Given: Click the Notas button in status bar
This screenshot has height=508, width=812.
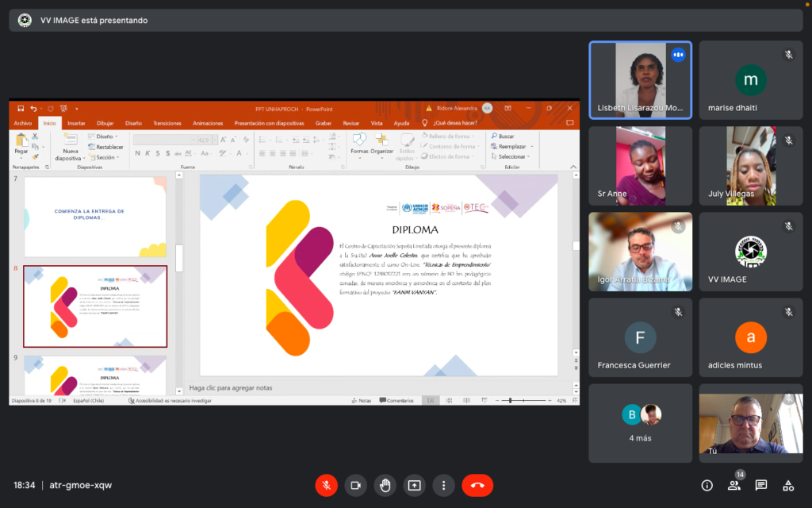Looking at the screenshot, I should pyautogui.click(x=361, y=401).
